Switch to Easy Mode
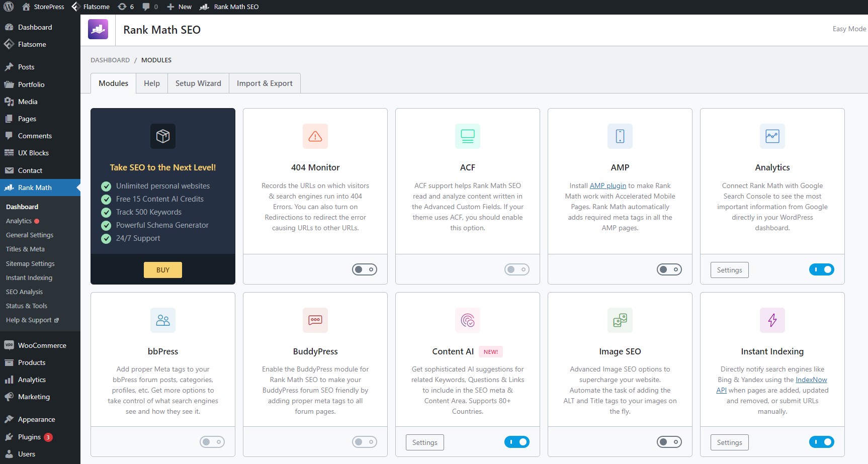Viewport: 868px width, 464px height. tap(849, 29)
